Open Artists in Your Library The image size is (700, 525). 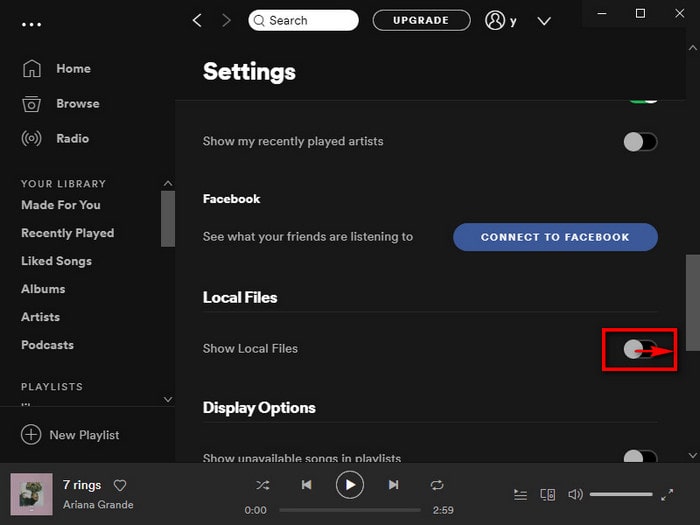click(x=40, y=317)
